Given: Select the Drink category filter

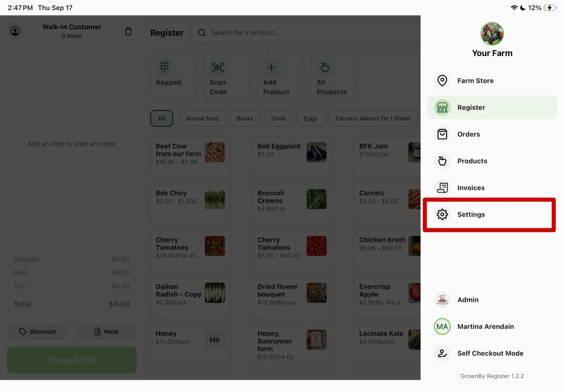Looking at the screenshot, I should [x=279, y=118].
